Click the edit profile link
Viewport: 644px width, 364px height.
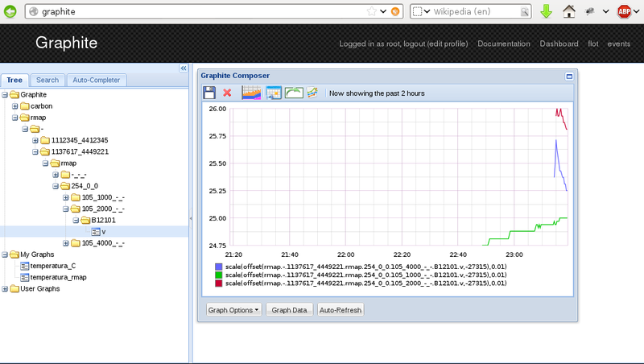click(x=448, y=44)
